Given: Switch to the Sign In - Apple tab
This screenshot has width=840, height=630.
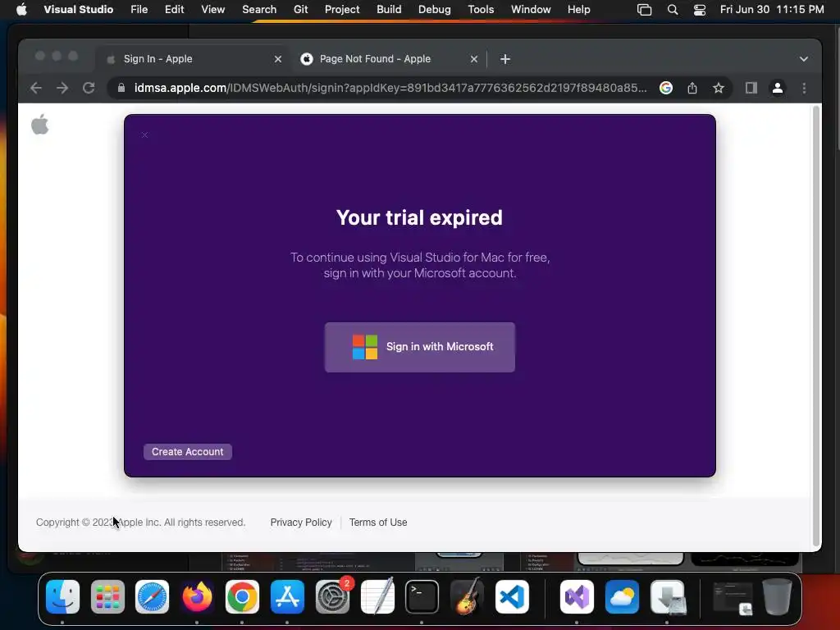Looking at the screenshot, I should point(192,59).
